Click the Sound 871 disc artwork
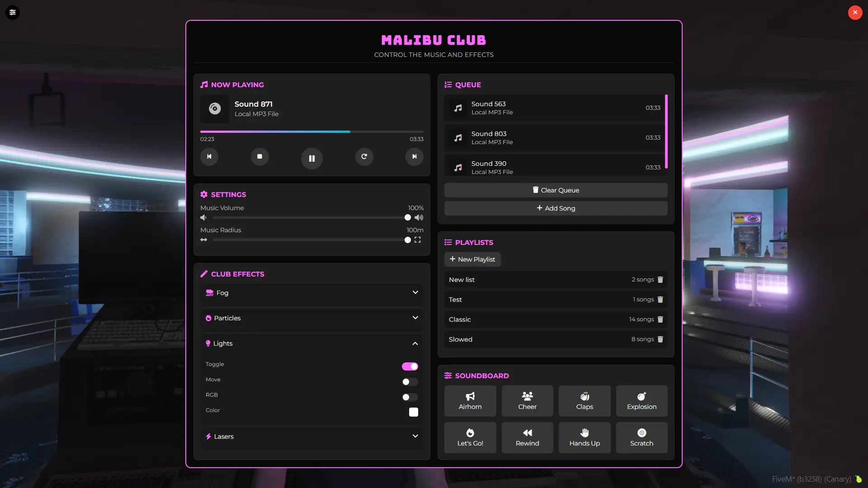The height and width of the screenshot is (488, 868). [215, 108]
